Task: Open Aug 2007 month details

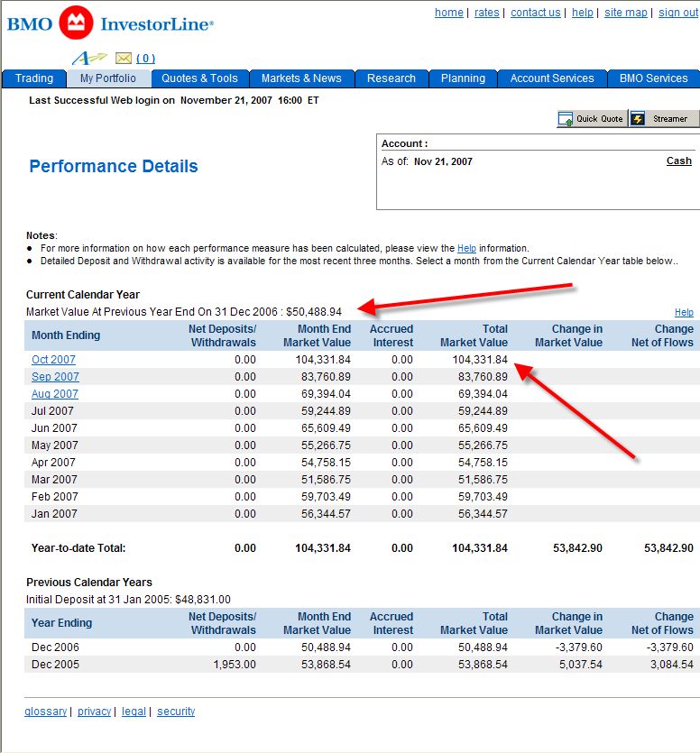Action: (55, 394)
